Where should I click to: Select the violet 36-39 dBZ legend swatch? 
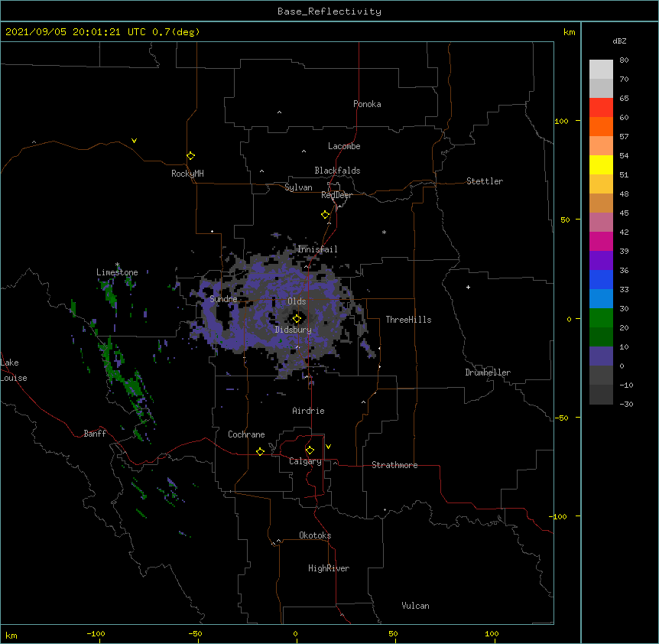(x=601, y=261)
